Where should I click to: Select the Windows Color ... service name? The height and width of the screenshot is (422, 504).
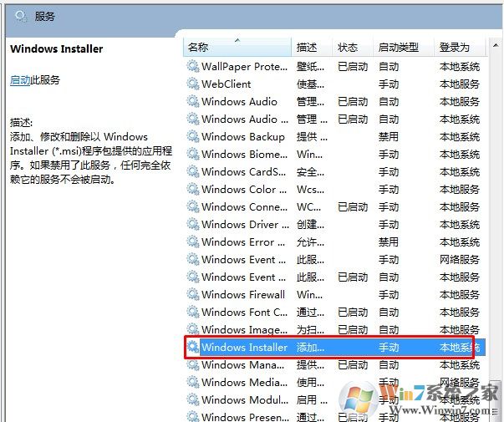(244, 189)
